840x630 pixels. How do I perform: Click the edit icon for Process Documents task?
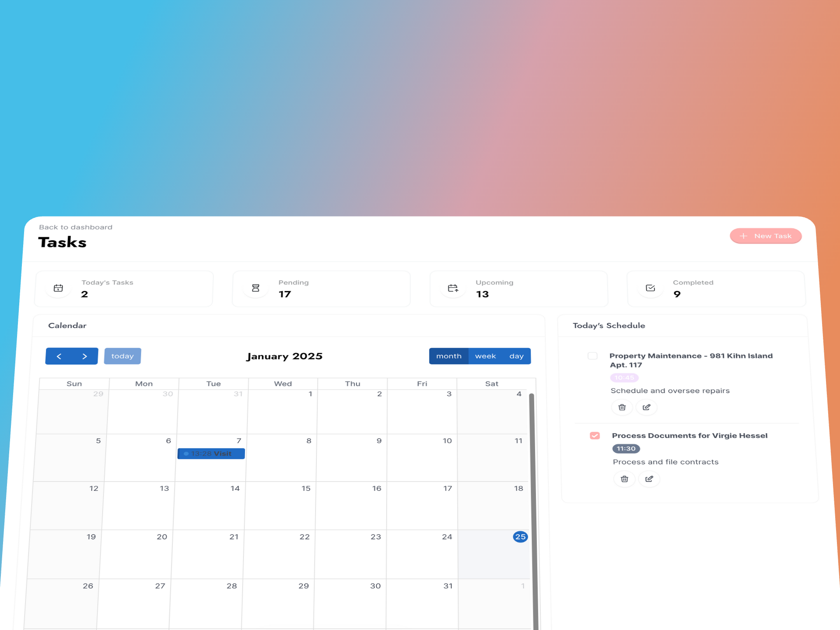coord(648,479)
